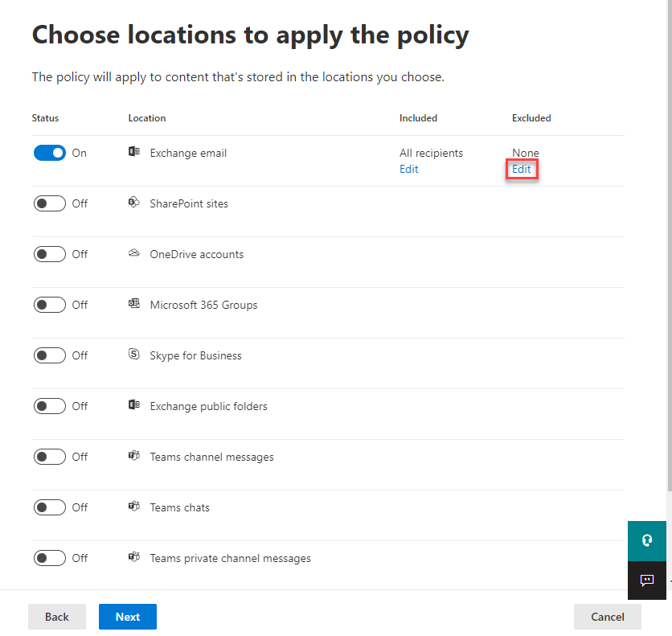This screenshot has height=636, width=672.
Task: Click the 'SharePoint sites' location label
Action: pos(189,203)
